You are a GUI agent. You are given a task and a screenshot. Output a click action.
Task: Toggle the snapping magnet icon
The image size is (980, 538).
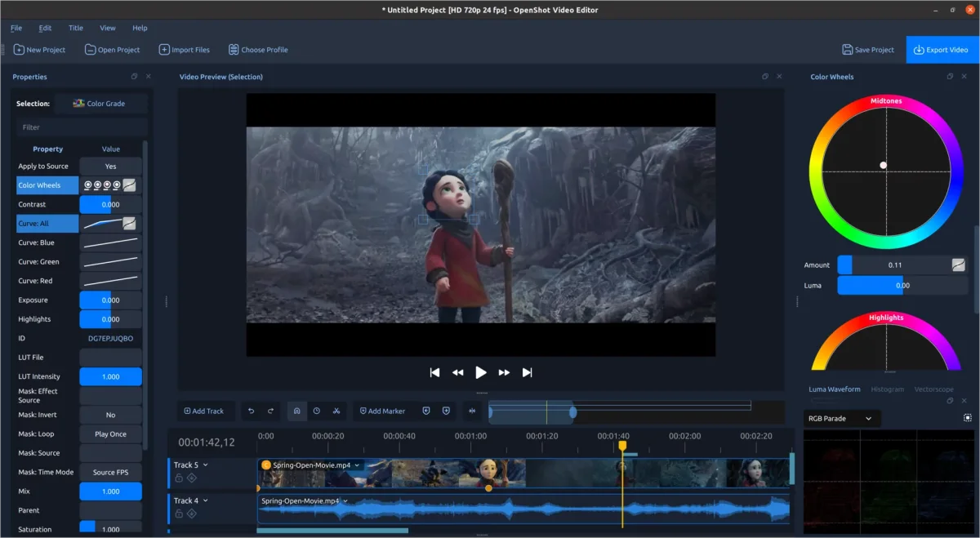(296, 411)
